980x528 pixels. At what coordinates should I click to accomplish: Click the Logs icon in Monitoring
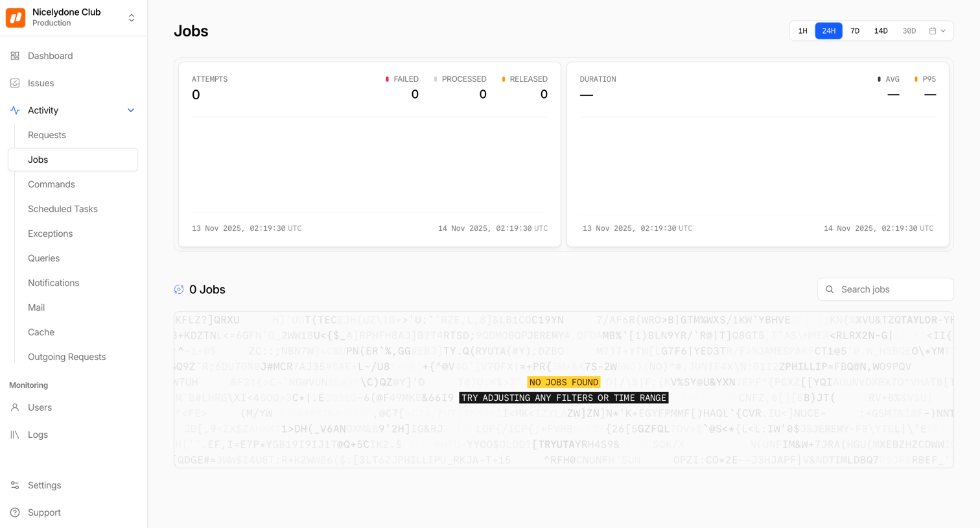pos(15,435)
